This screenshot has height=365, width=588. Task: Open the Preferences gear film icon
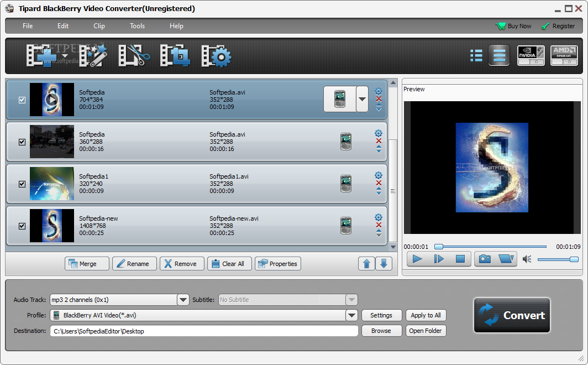point(217,56)
